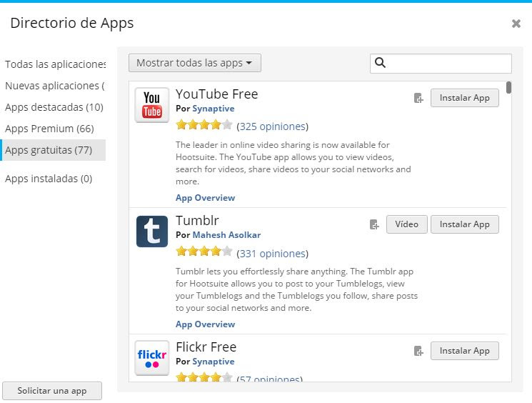Image resolution: width=532 pixels, height=403 pixels.
Task: Close the Directorio de Apps dialog
Action: point(516,24)
